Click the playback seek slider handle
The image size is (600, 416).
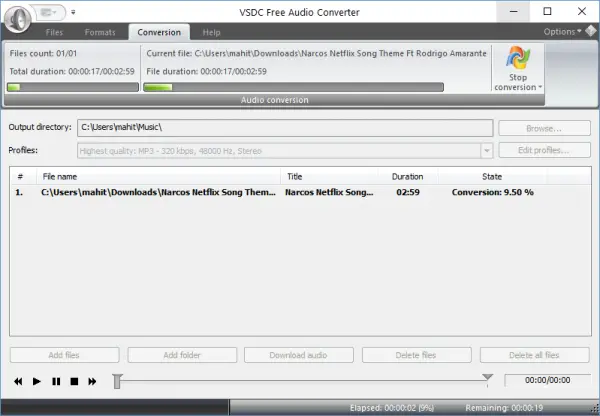coord(117,381)
